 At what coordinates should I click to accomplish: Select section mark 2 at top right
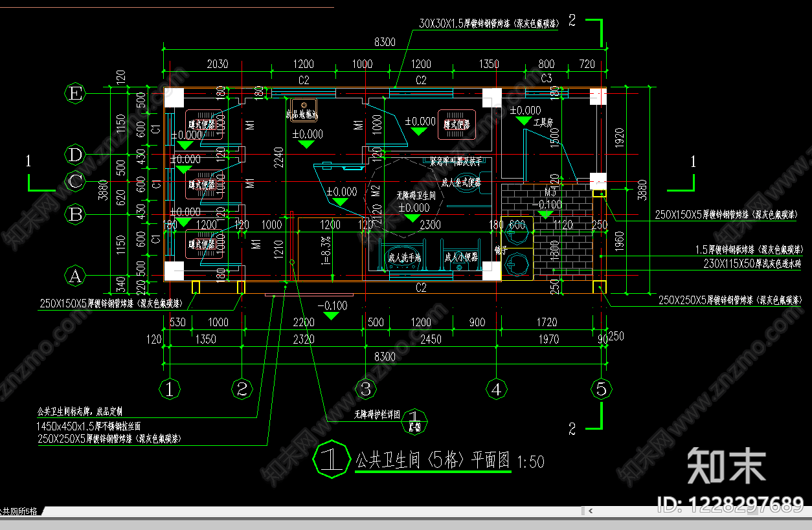coord(572,20)
